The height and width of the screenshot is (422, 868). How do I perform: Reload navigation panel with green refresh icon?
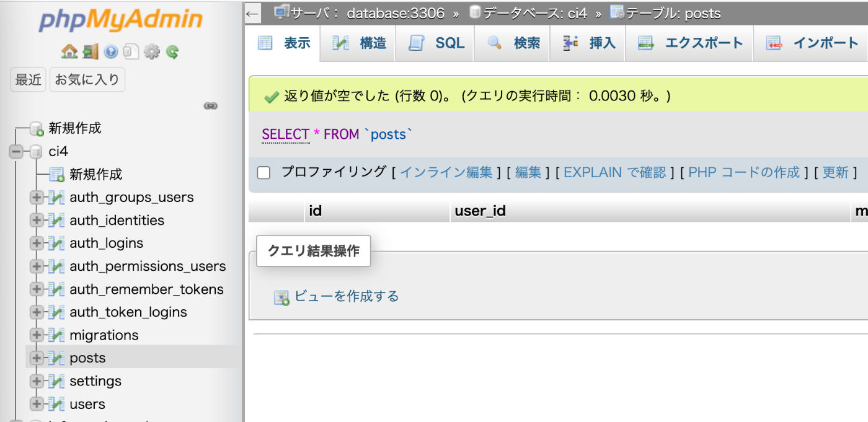point(172,52)
